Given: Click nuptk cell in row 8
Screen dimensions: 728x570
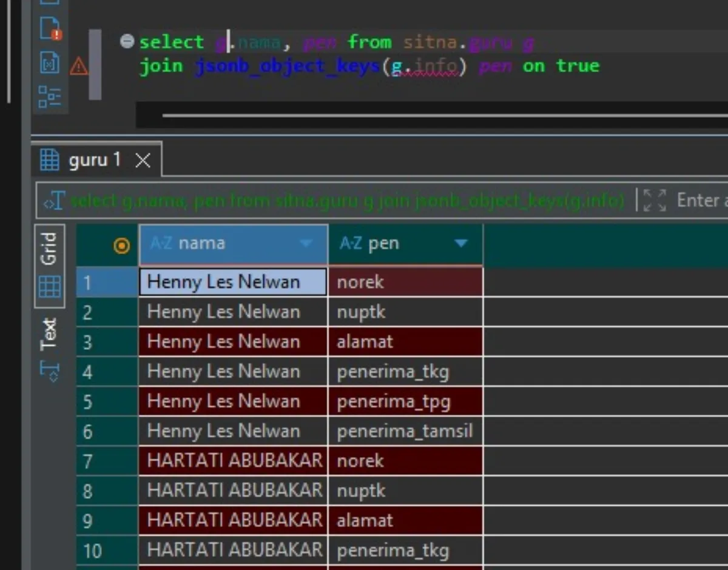Looking at the screenshot, I should pyautogui.click(x=406, y=491).
